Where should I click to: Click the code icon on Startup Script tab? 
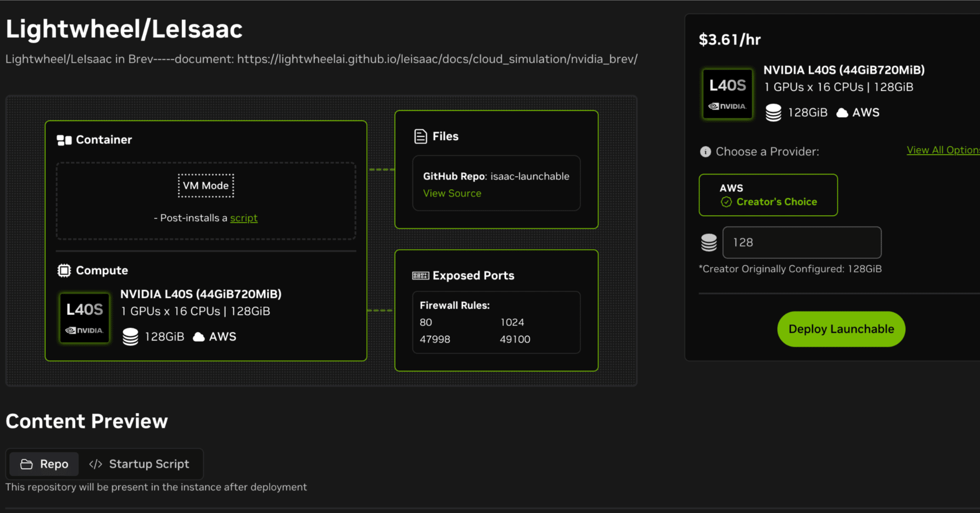click(96, 464)
